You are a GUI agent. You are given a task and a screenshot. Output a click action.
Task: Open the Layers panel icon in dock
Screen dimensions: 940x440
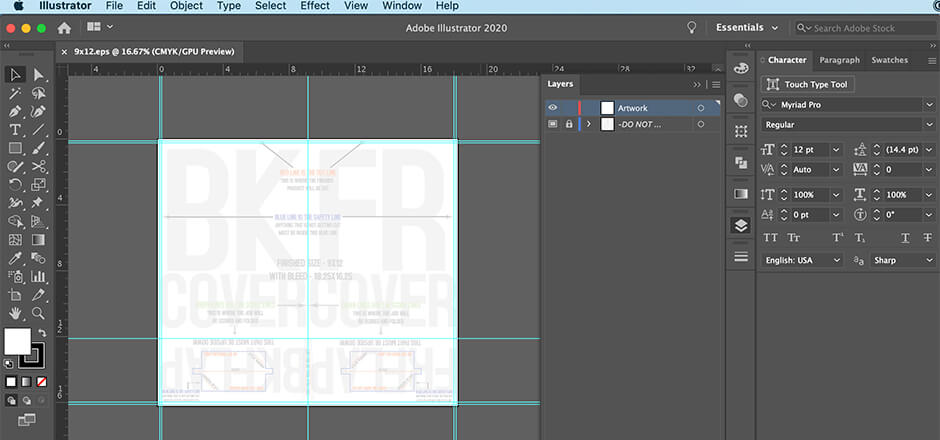pos(741,225)
